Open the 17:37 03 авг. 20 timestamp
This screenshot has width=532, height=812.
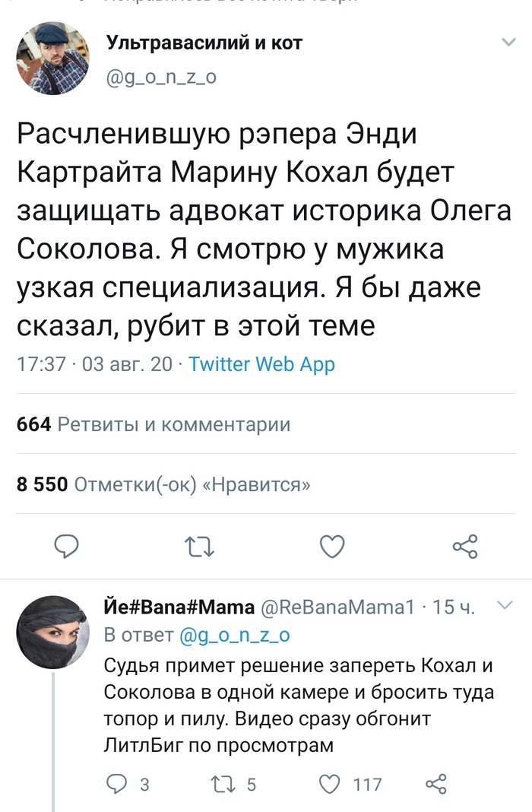coord(94,364)
